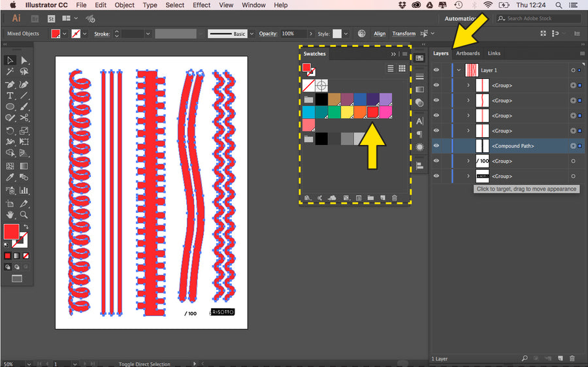Hide Layer 1 with its eye icon
This screenshot has height=367, width=588.
(x=436, y=70)
